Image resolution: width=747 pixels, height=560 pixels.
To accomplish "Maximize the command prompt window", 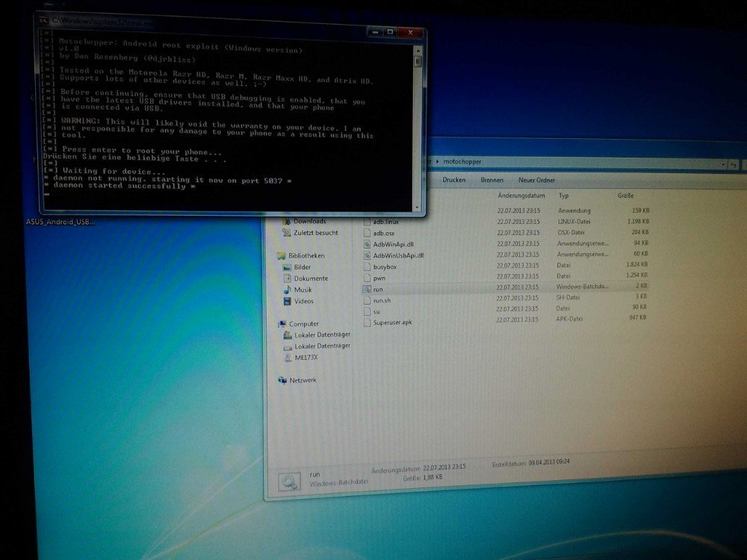I will click(390, 32).
